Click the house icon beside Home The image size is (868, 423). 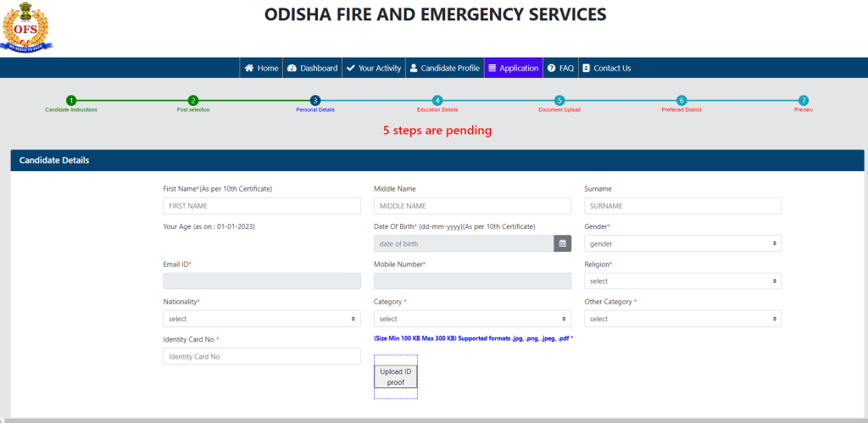249,68
